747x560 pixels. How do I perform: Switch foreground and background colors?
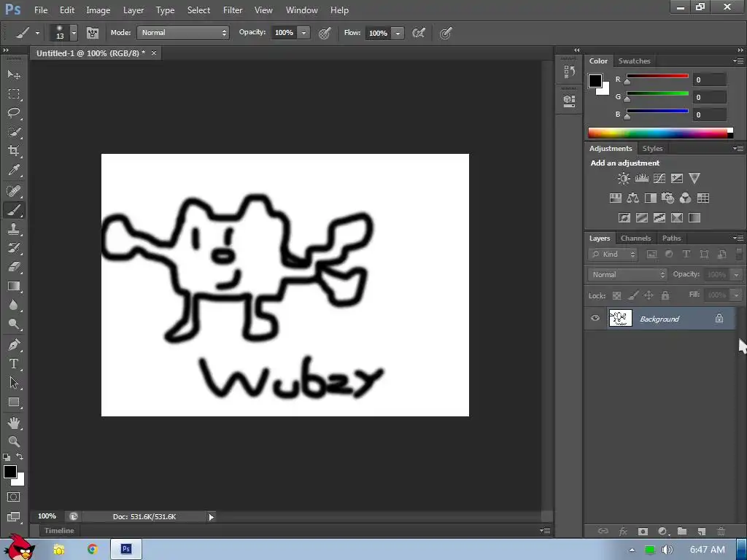pyautogui.click(x=20, y=456)
